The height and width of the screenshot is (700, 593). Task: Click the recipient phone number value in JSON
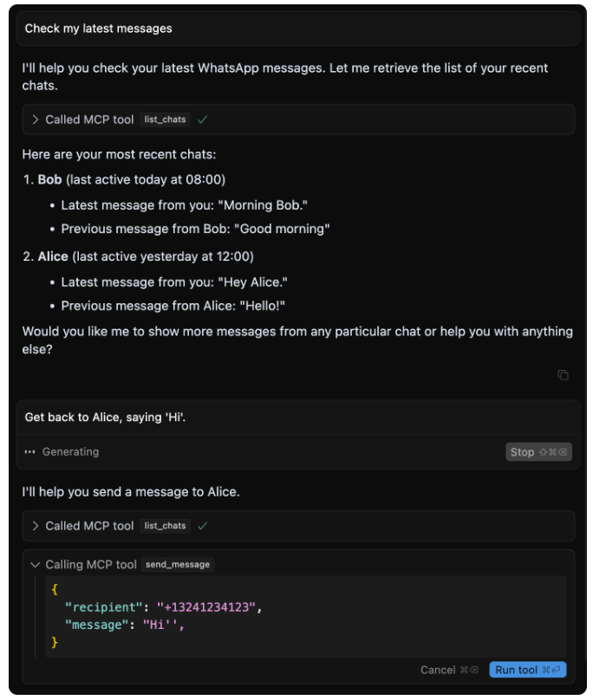point(206,607)
